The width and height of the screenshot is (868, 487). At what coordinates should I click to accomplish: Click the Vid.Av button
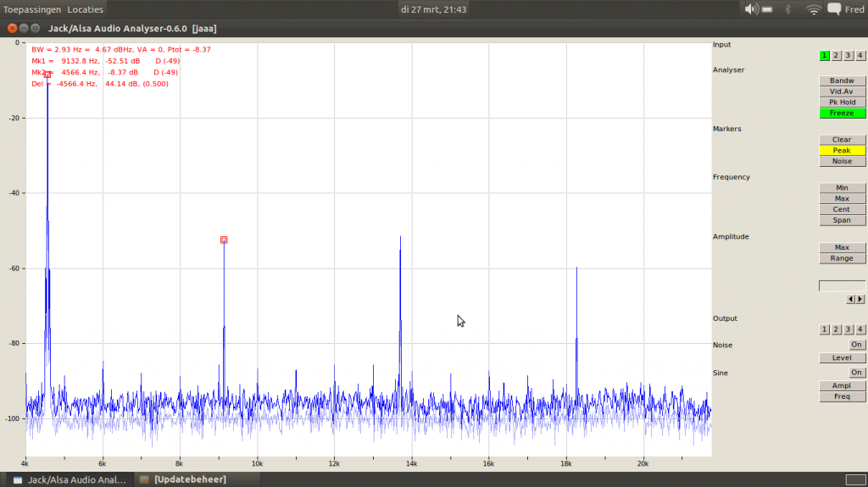click(x=842, y=91)
